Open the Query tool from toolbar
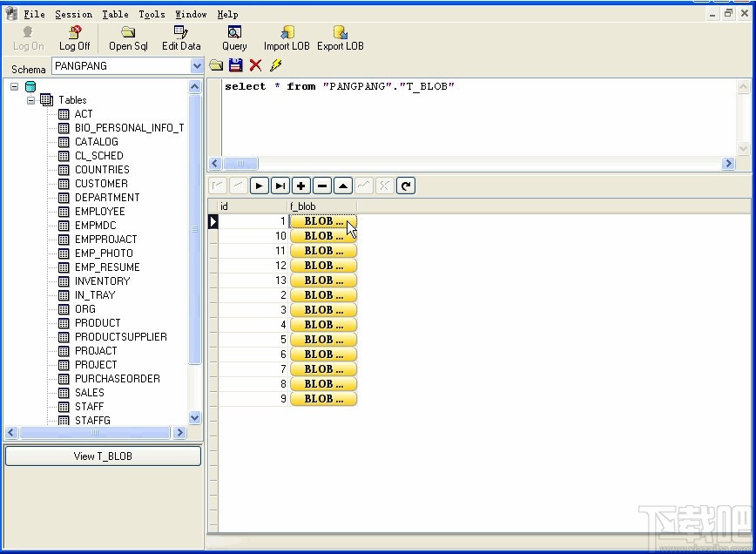The height and width of the screenshot is (554, 756). tap(233, 38)
